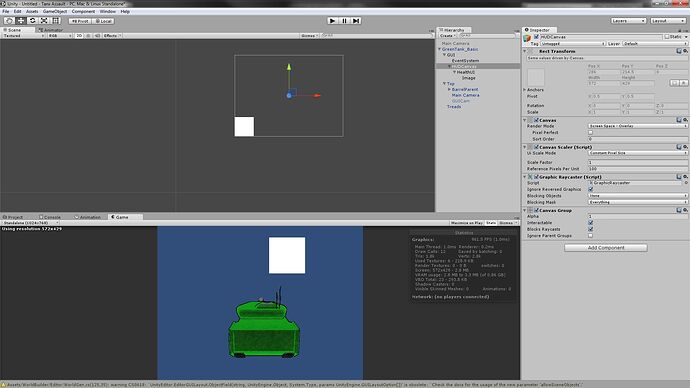
Task: Open the Layer dropdown in Inspector
Action: pos(655,44)
